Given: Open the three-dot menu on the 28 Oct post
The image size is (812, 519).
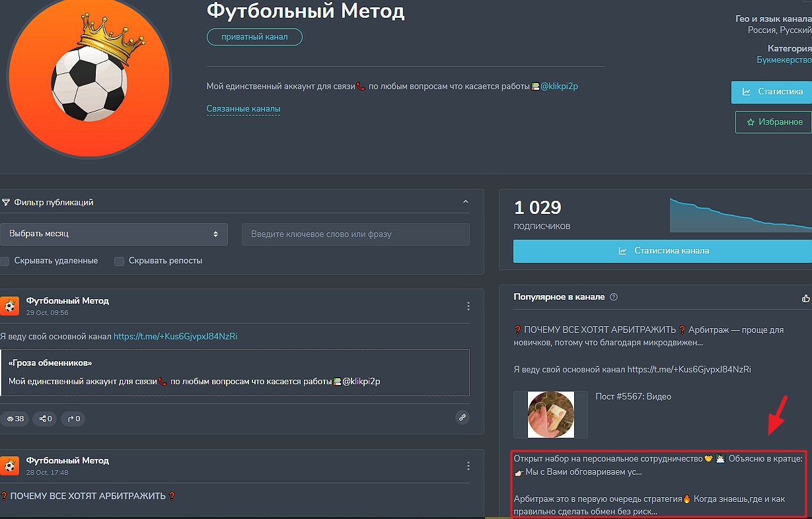Looking at the screenshot, I should [468, 466].
